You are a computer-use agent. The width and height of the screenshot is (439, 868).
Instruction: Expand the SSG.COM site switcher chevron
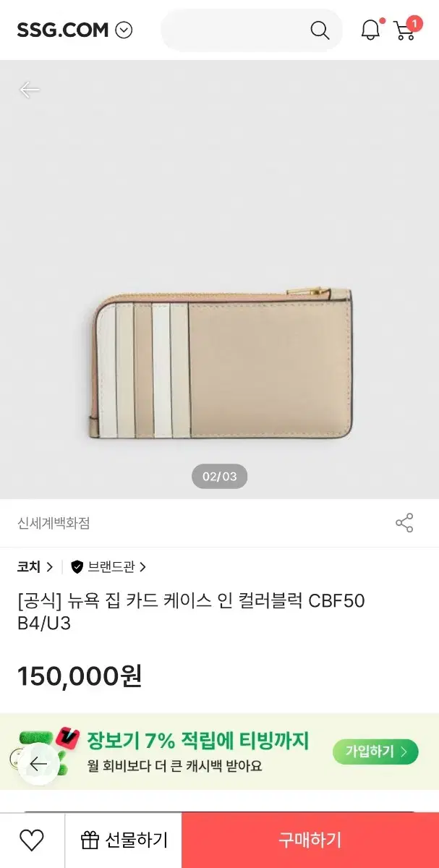pyautogui.click(x=124, y=30)
